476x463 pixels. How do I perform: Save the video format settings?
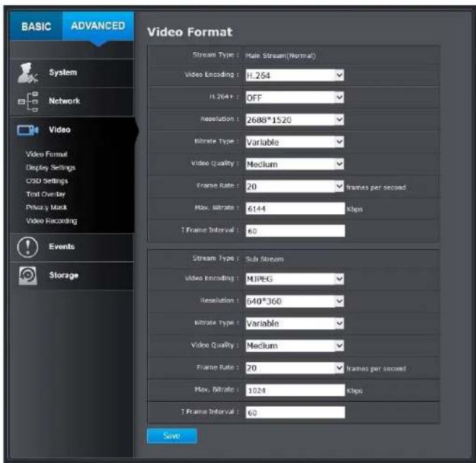coord(172,436)
